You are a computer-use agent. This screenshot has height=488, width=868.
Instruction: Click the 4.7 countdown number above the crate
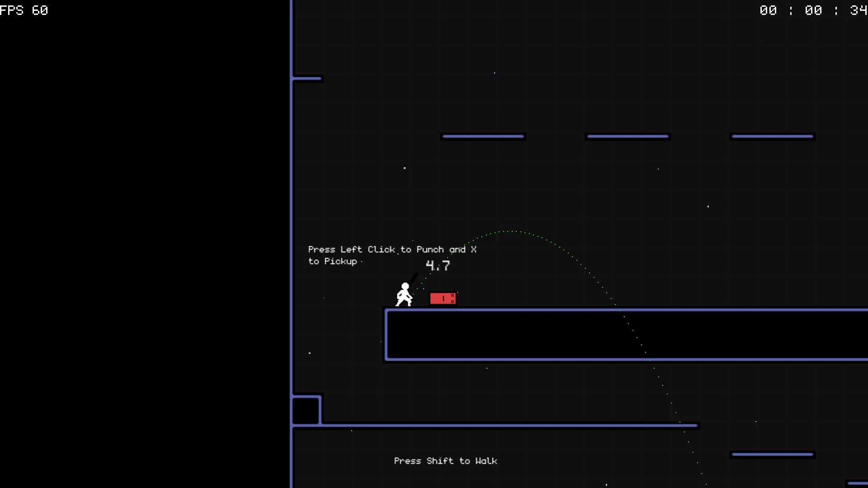coord(438,266)
